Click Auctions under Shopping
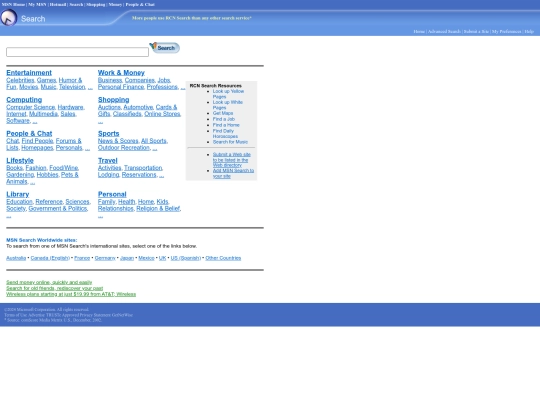Screen dimensions: 540x405 click(x=109, y=107)
